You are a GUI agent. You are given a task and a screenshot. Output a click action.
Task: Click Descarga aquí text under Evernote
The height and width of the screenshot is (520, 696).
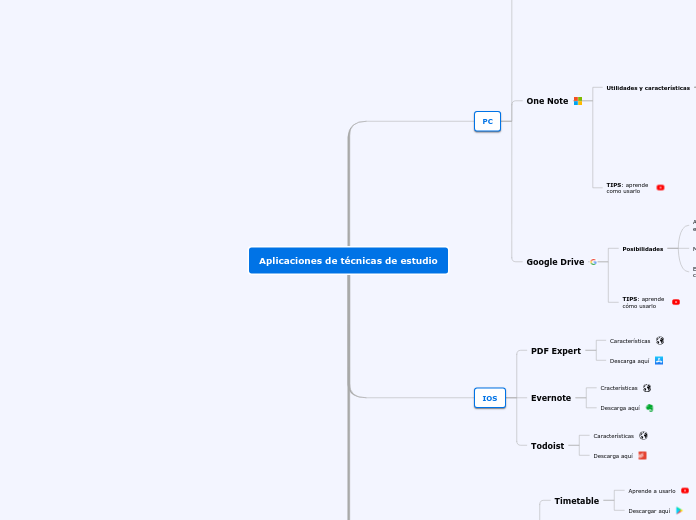point(620,408)
